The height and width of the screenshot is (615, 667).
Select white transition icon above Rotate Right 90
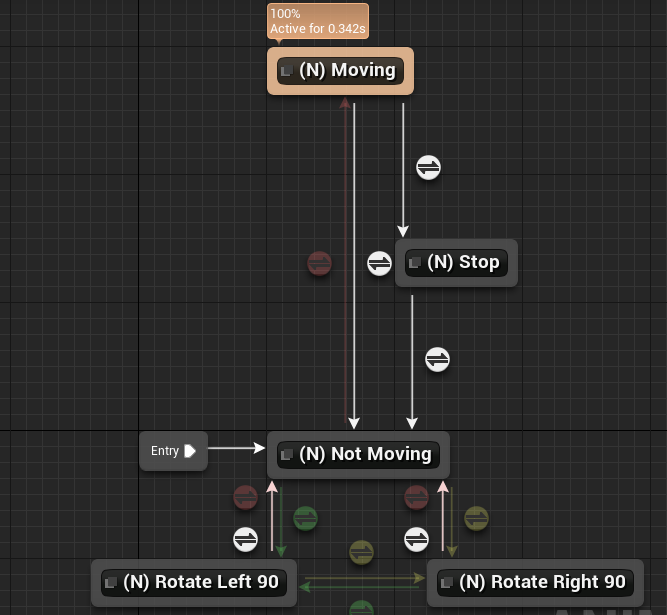click(417, 540)
